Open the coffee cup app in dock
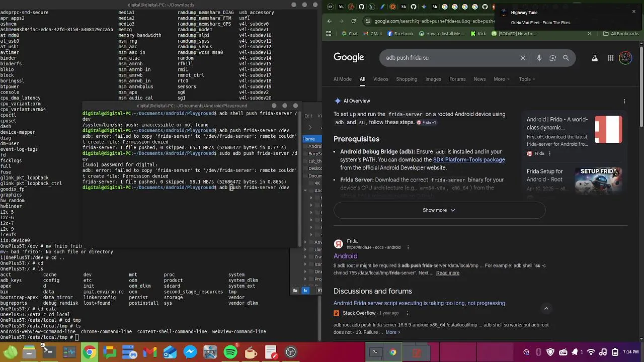The height and width of the screenshot is (362, 644). point(251,352)
